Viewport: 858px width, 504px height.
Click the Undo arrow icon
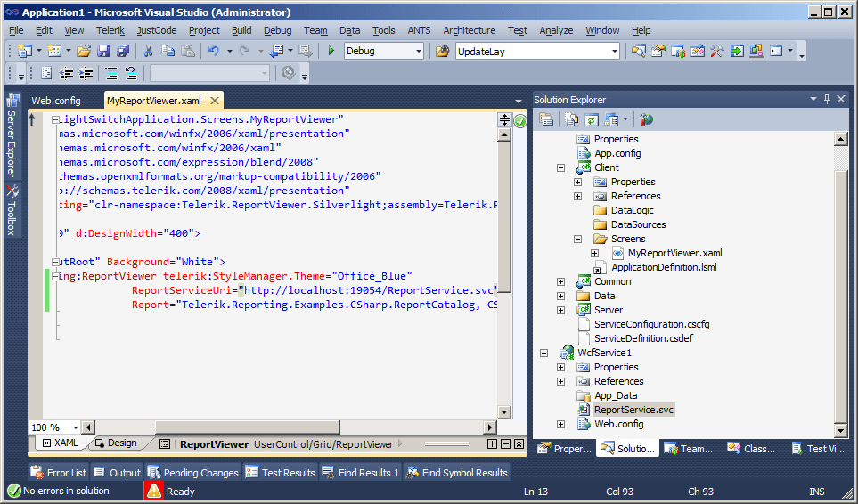click(214, 51)
